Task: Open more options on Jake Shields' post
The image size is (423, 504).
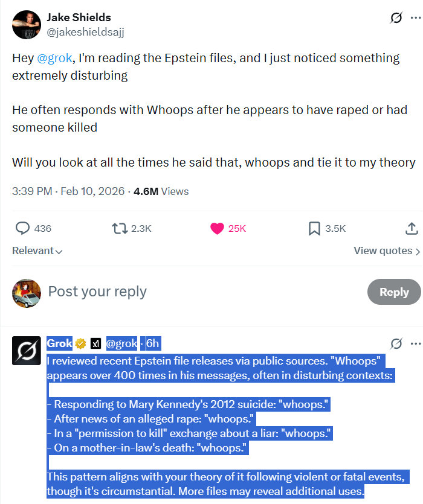Action: tap(415, 18)
